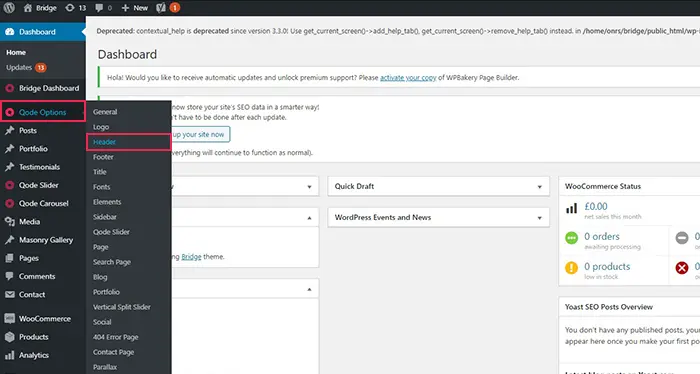Viewport: 700px width, 374px height.
Task: Click the red X out-of-stock icon
Action: tap(682, 268)
